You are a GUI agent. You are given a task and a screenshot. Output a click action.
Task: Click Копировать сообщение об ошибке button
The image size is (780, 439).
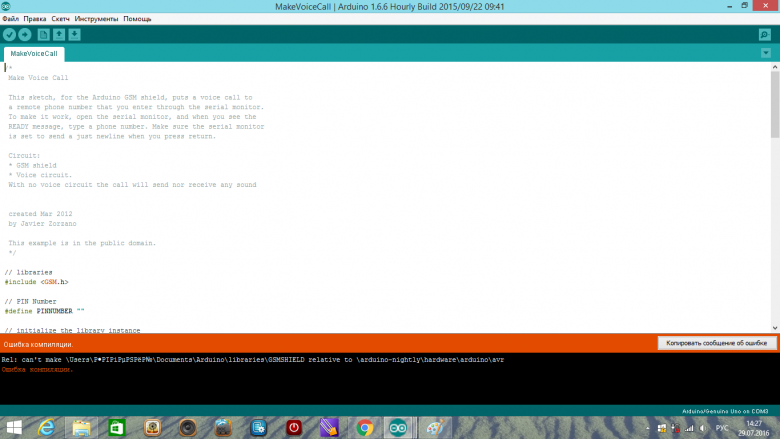pos(717,343)
